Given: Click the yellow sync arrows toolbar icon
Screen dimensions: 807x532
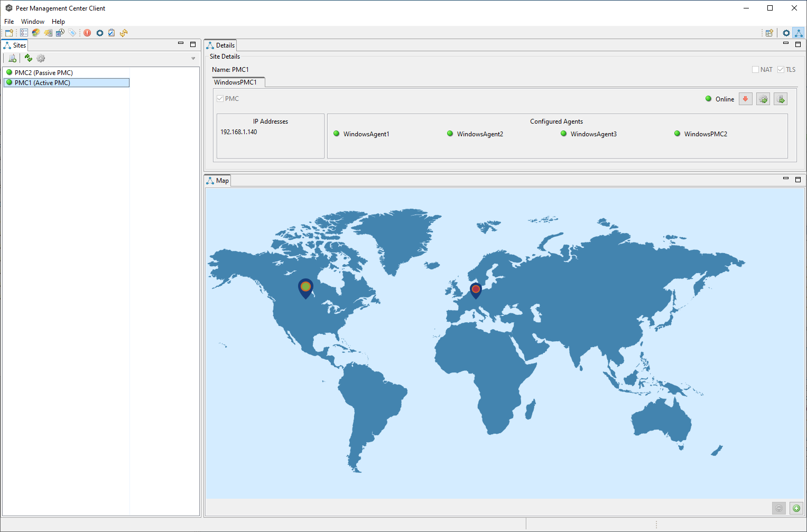Looking at the screenshot, I should click(x=124, y=33).
